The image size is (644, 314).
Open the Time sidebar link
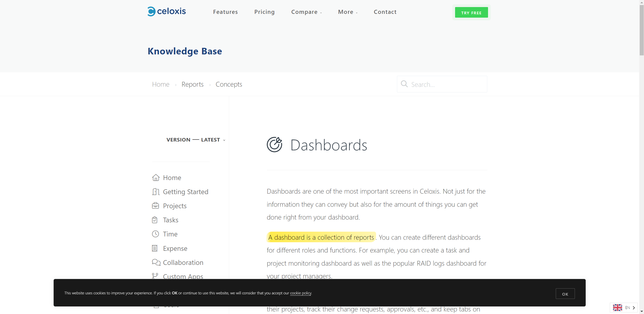[x=170, y=234]
